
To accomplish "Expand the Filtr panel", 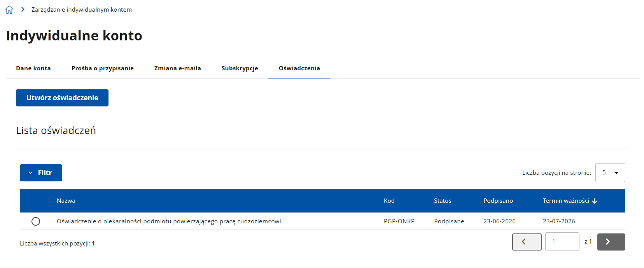I will (x=41, y=173).
